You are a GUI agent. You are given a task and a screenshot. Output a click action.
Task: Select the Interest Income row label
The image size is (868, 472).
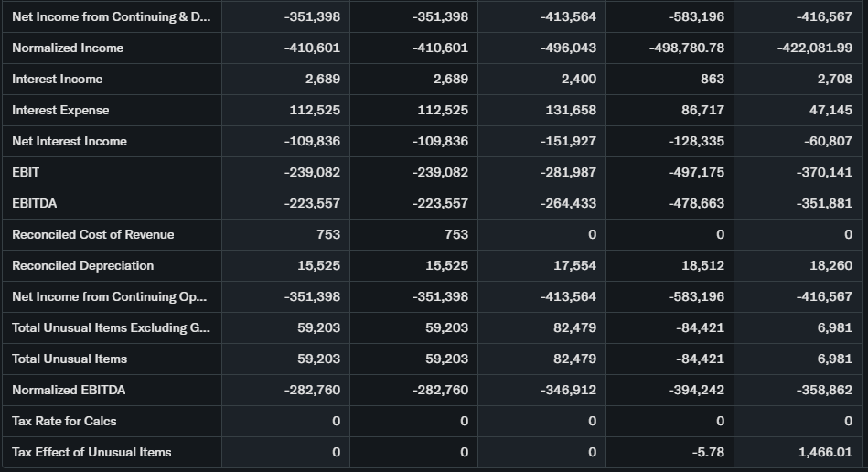coord(58,79)
